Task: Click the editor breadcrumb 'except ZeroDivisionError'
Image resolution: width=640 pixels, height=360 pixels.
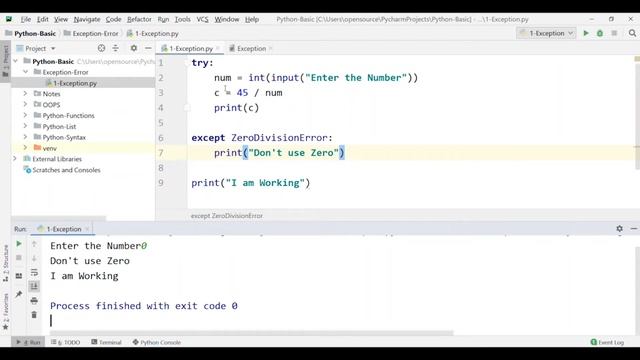Action: tap(227, 216)
